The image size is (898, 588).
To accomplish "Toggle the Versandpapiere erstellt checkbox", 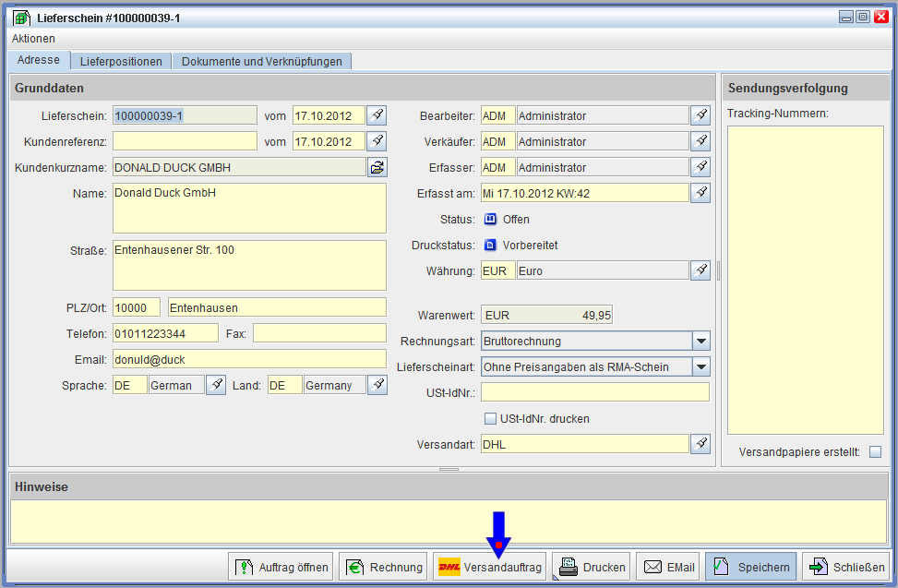I will (x=875, y=452).
